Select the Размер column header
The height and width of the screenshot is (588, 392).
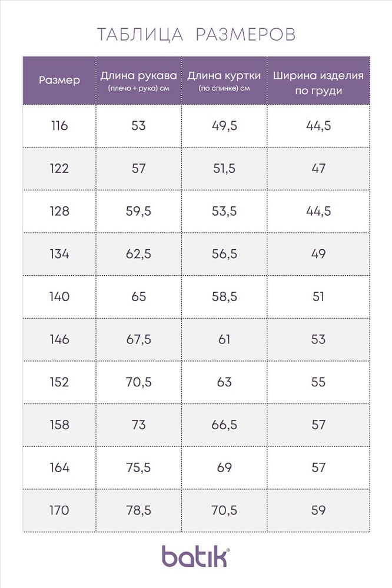click(59, 80)
